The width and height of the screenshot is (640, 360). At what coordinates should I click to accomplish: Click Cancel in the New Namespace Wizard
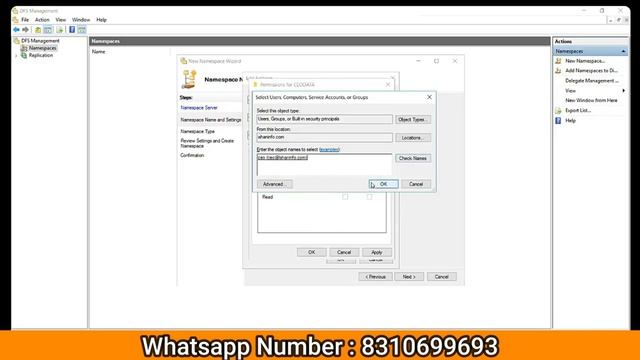click(x=442, y=277)
